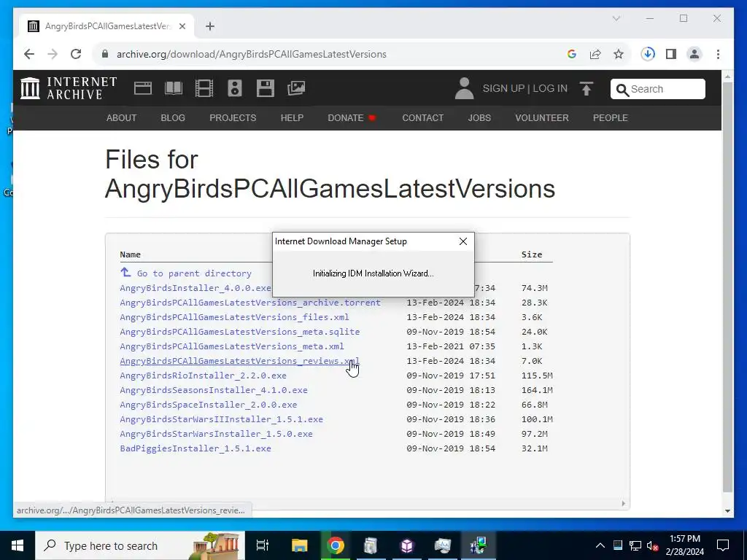Open the Audio speaker icon
The height and width of the screenshot is (560, 747).
[x=235, y=88]
